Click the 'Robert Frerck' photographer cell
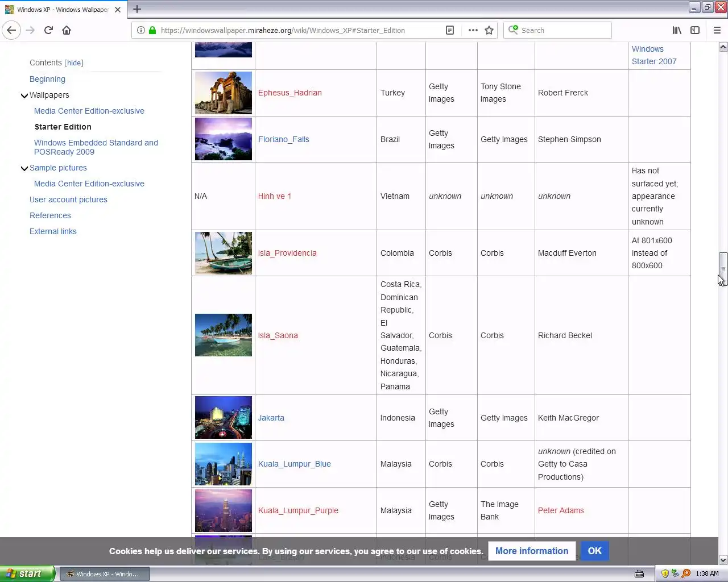The image size is (728, 582). click(x=581, y=93)
